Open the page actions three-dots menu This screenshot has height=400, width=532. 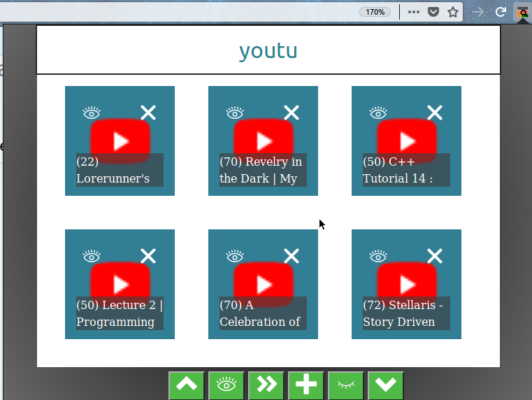(x=414, y=12)
